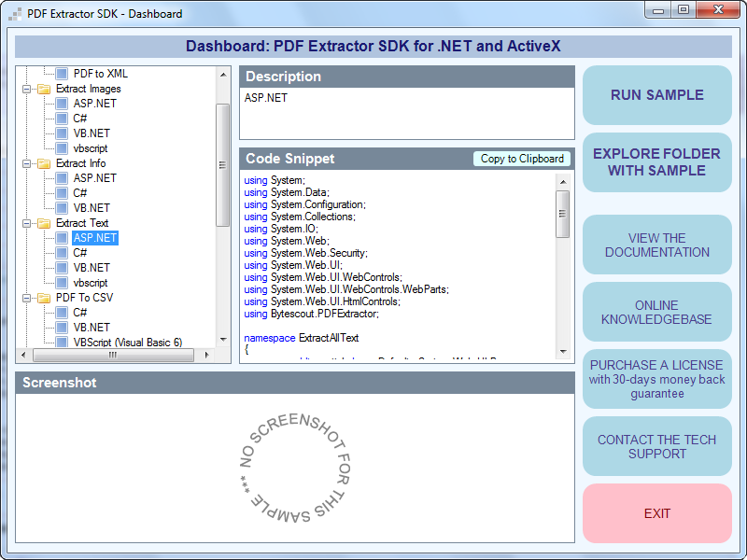Image resolution: width=747 pixels, height=560 pixels.
Task: Click the ASP.NET text in the Description box
Action: click(266, 98)
